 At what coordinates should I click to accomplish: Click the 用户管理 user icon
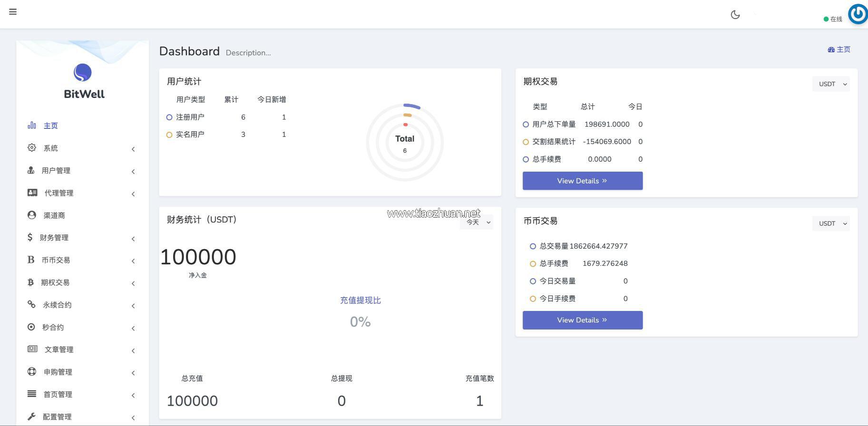[31, 170]
